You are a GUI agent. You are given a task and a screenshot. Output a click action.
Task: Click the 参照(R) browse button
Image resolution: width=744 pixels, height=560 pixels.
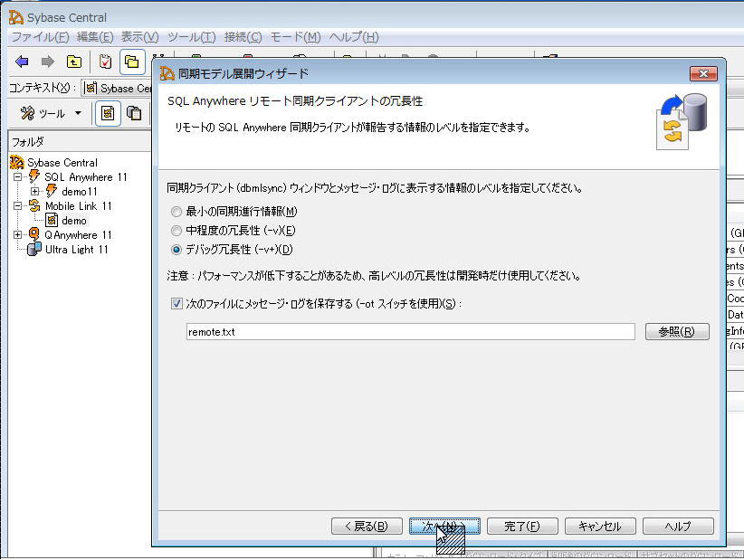676,332
